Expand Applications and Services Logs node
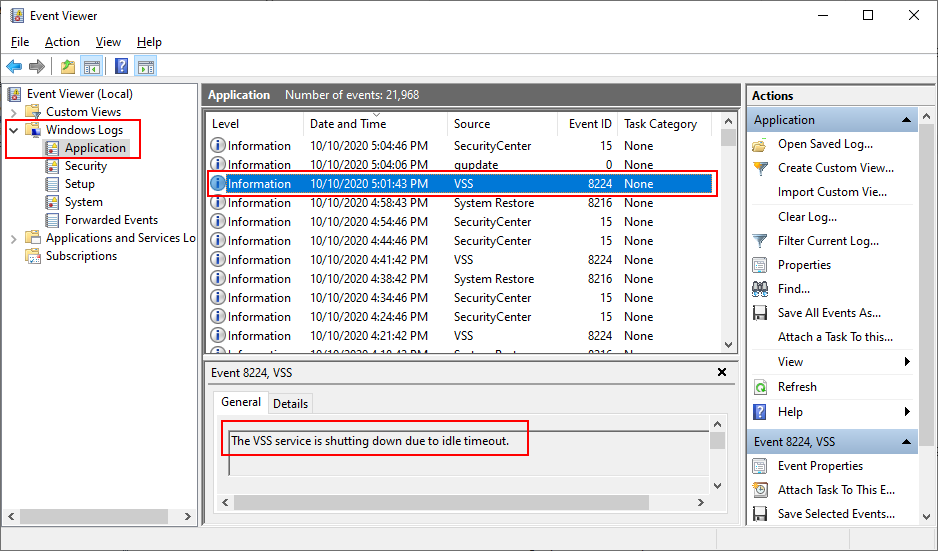Viewport: 938px width, 551px height. pos(14,238)
